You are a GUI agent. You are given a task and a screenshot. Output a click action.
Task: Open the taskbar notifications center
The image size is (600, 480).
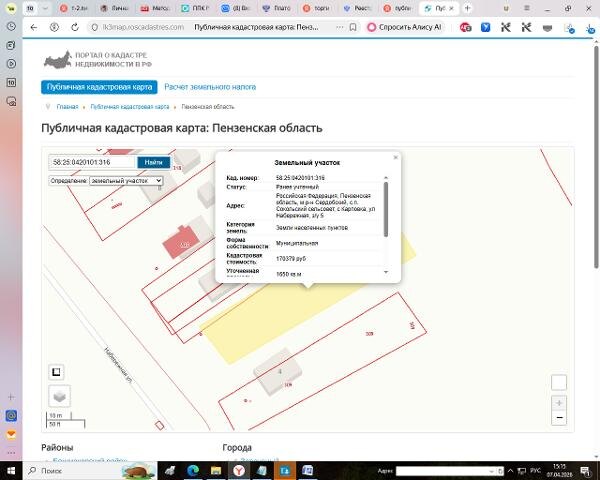pyautogui.click(x=586, y=471)
